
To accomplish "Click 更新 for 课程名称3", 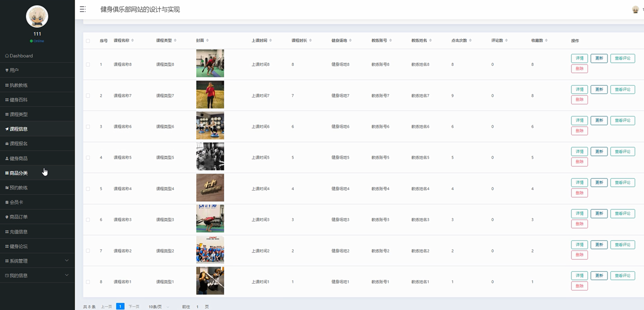I will 599,213.
